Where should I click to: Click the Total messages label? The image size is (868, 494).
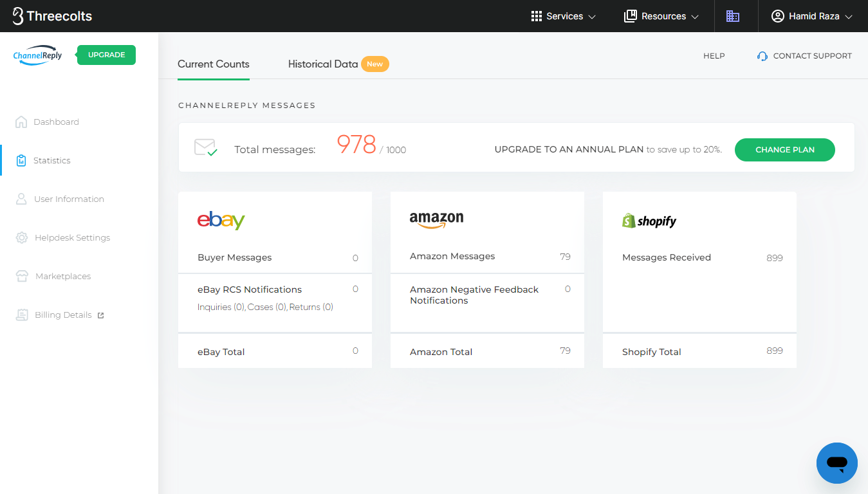275,150
